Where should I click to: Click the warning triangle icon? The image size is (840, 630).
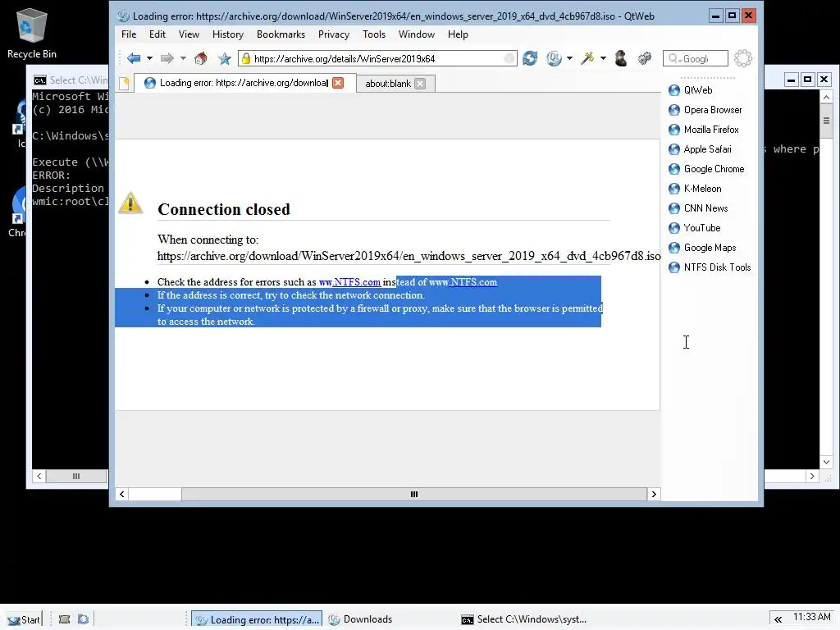130,203
